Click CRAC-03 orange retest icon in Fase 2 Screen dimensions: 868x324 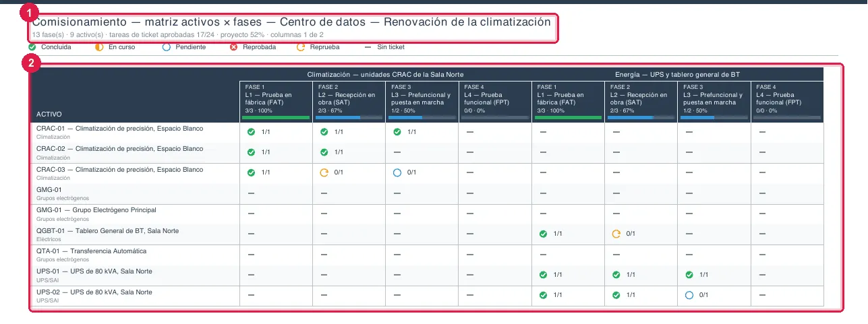pyautogui.click(x=324, y=172)
